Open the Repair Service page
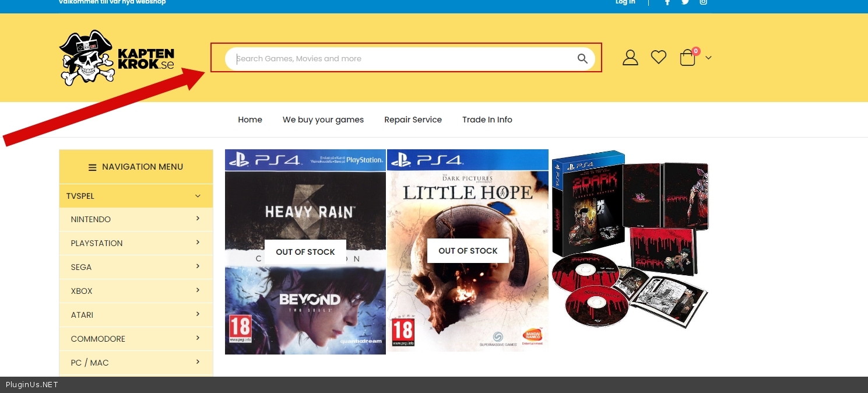The image size is (868, 393). click(413, 120)
